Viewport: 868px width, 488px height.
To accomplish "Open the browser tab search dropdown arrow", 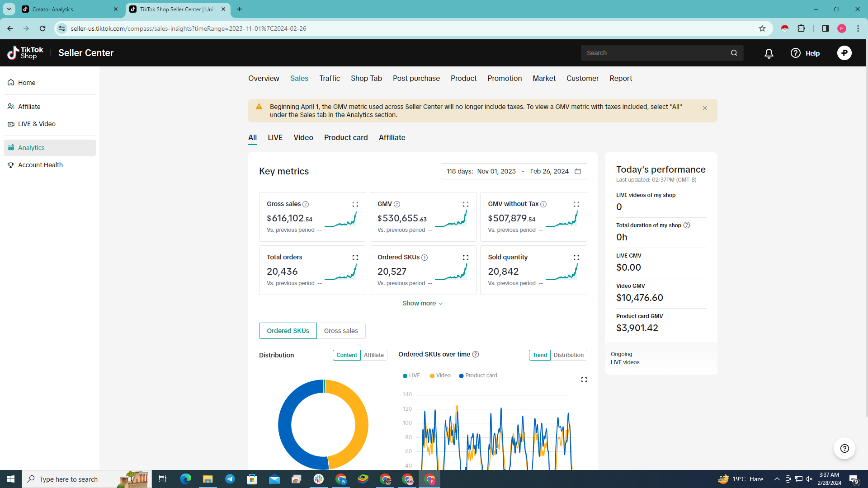I will click(x=9, y=9).
